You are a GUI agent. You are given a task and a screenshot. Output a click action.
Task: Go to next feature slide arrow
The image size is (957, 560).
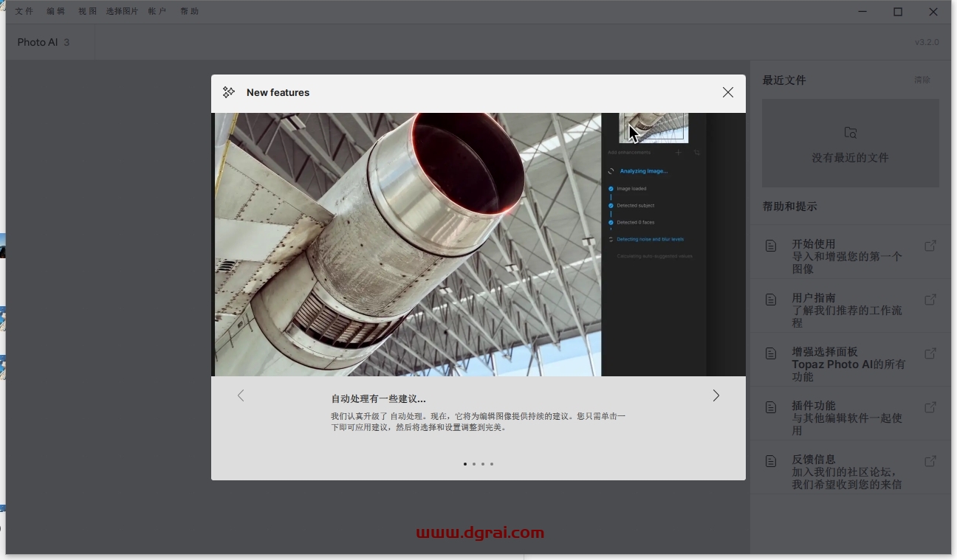(716, 395)
